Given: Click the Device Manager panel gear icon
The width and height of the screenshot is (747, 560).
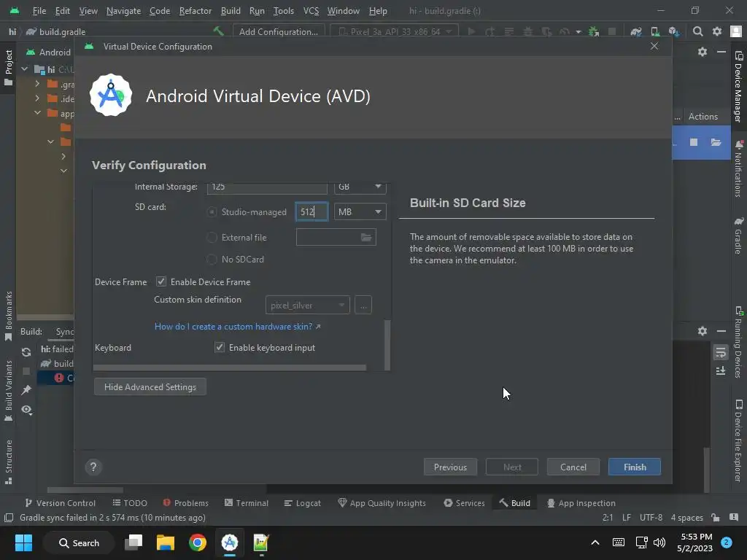Looking at the screenshot, I should point(703,52).
